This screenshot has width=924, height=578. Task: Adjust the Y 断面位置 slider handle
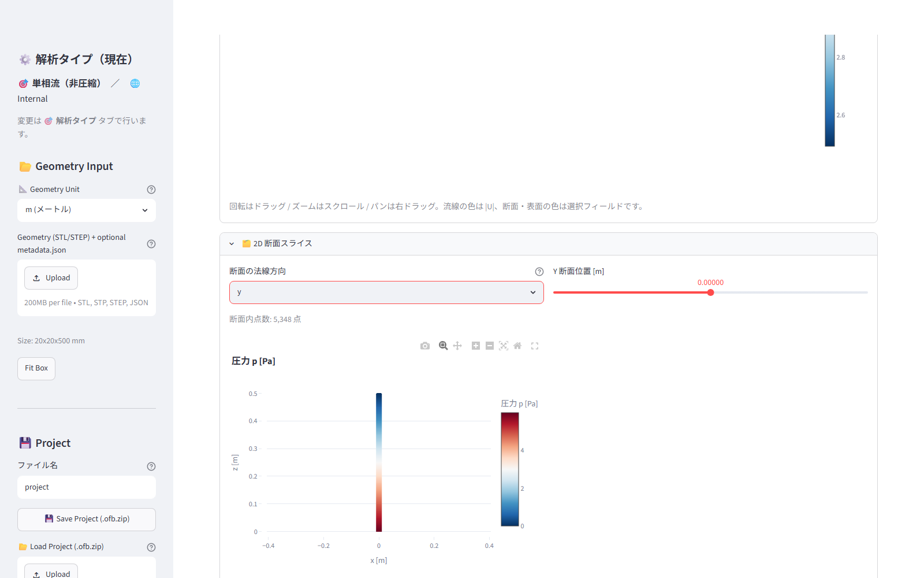point(710,292)
